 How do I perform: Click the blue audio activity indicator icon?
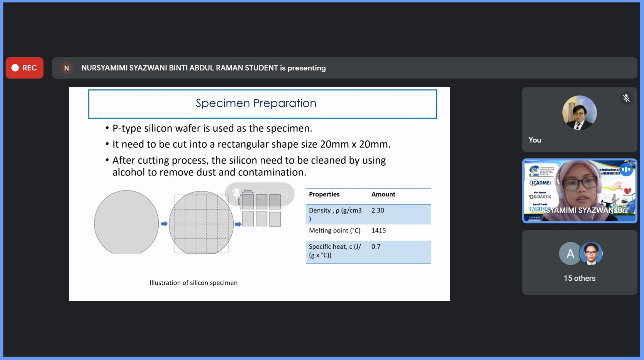[x=626, y=170]
